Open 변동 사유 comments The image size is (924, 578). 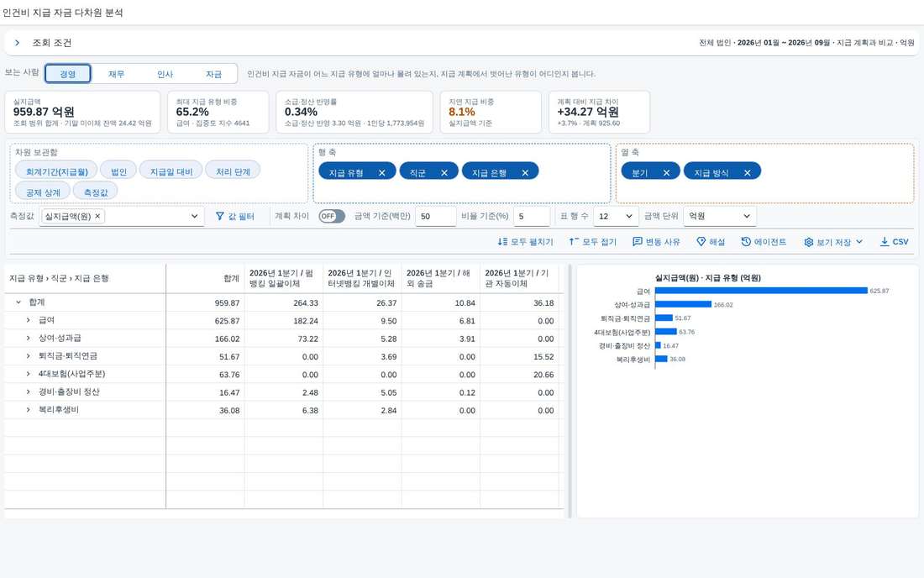[656, 242]
